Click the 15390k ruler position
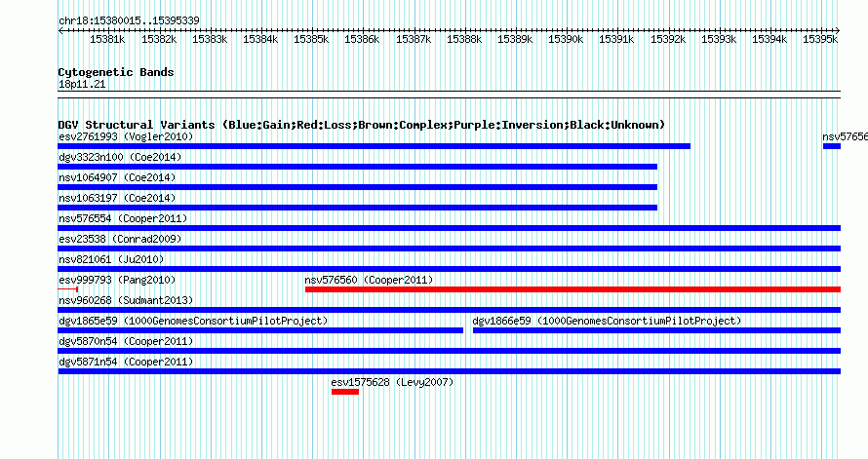 pyautogui.click(x=566, y=39)
